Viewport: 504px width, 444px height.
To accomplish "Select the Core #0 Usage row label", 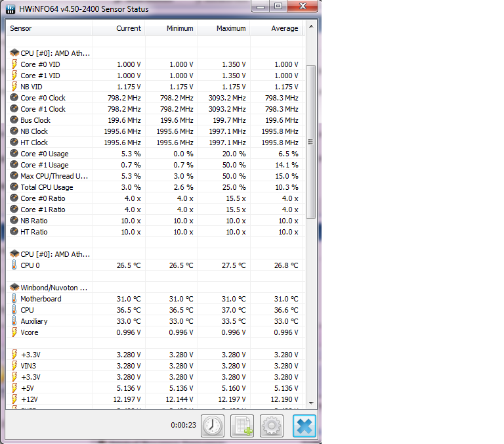I will [45, 154].
